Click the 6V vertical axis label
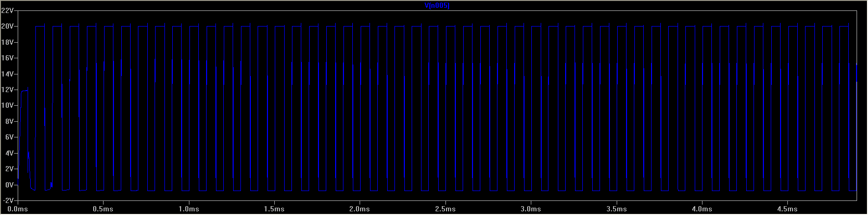The height and width of the screenshot is (215, 868). (9, 137)
